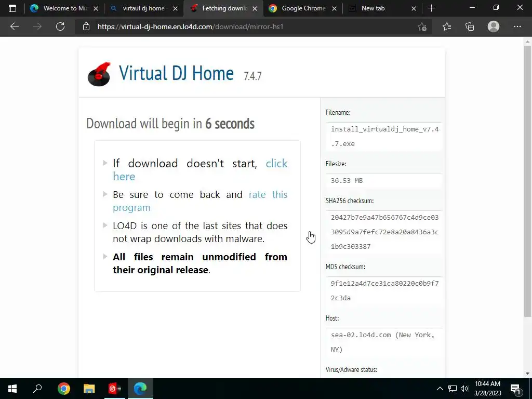View site information lock icon

[x=86, y=26]
